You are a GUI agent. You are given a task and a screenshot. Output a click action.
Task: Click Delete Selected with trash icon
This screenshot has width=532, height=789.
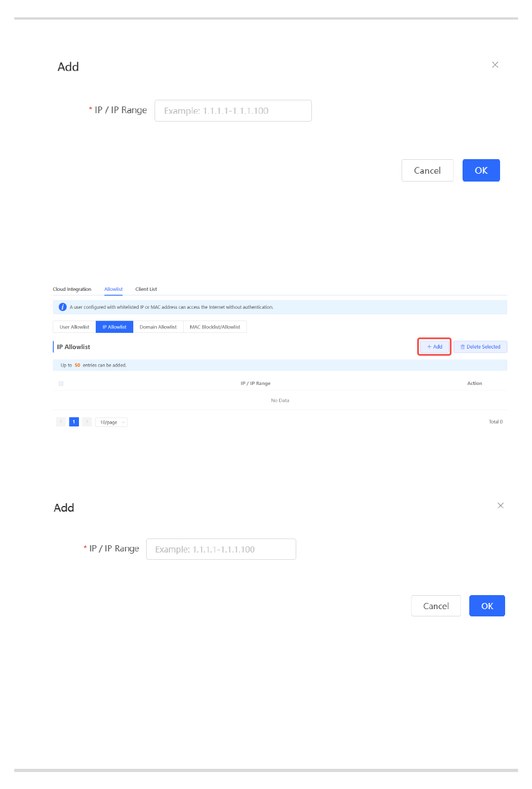(x=480, y=347)
